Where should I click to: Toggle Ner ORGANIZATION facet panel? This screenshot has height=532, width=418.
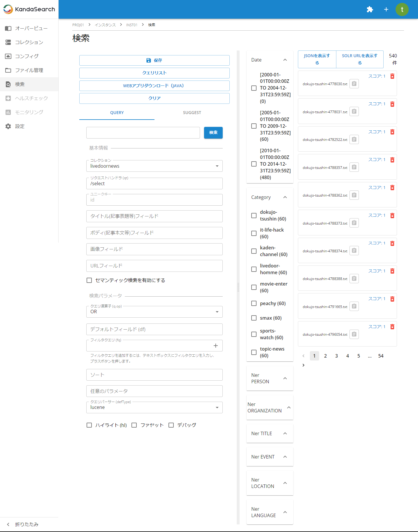(289, 407)
